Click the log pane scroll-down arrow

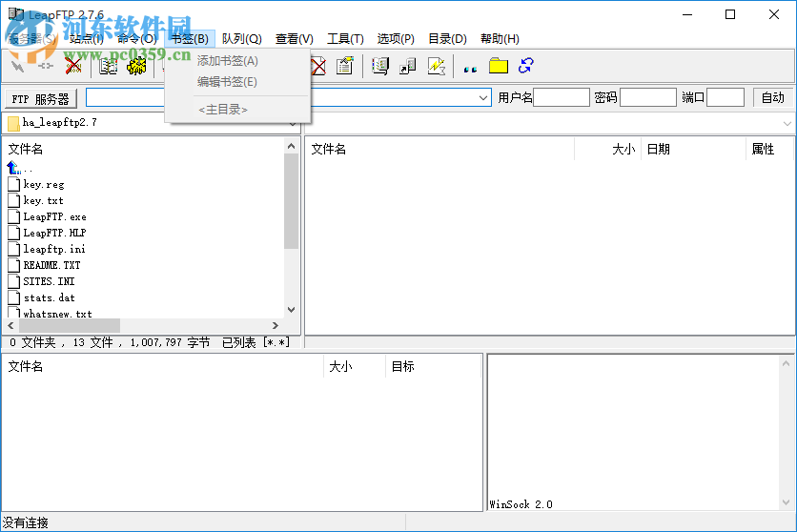(x=786, y=502)
